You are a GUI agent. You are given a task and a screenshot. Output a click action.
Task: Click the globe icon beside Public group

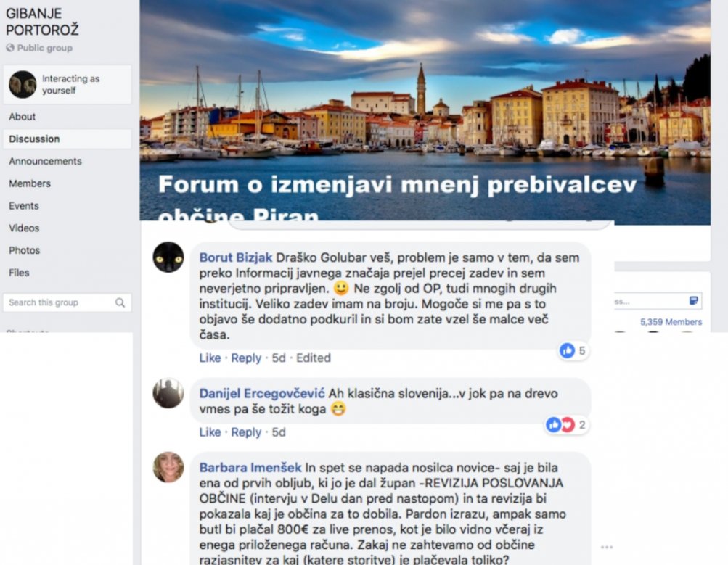click(x=9, y=48)
